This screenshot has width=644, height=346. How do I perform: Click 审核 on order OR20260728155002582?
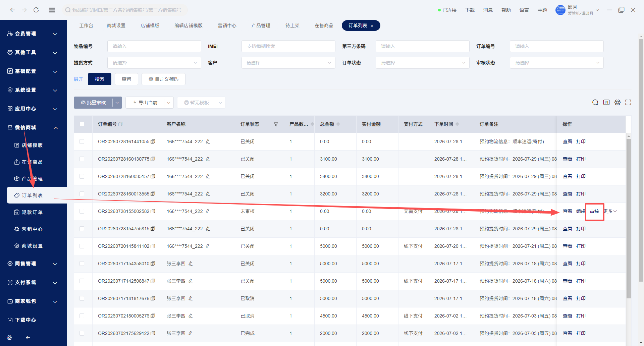[594, 211]
